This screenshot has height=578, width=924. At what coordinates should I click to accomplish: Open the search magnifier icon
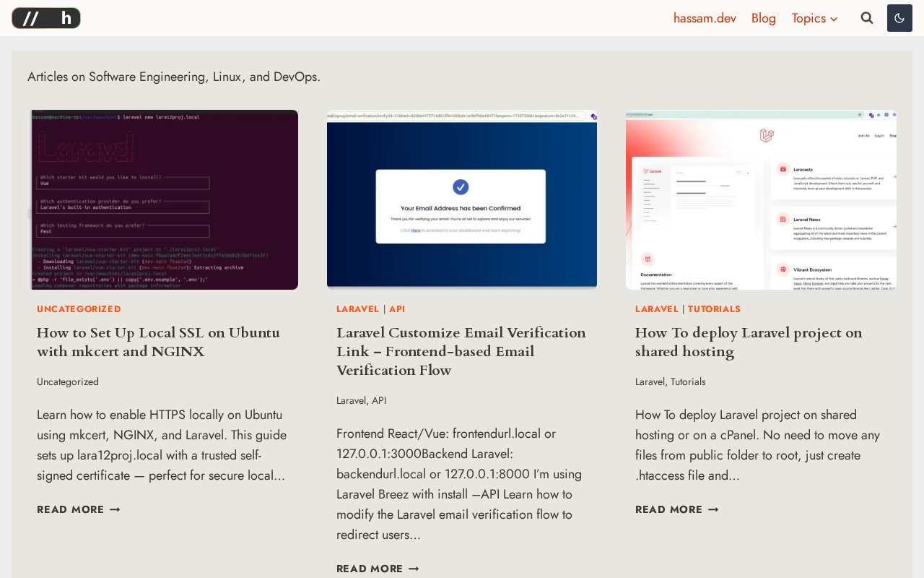[x=867, y=18]
